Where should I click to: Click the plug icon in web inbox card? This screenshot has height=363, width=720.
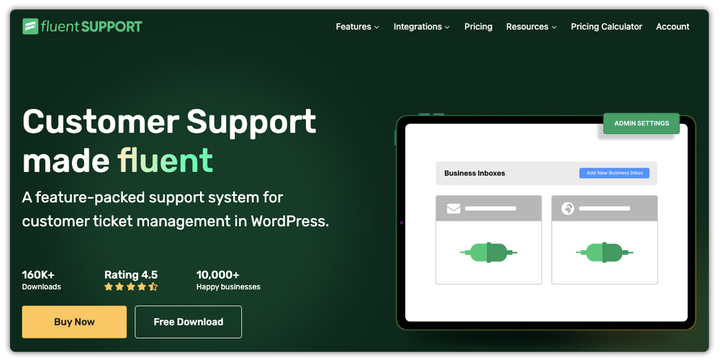tap(604, 252)
